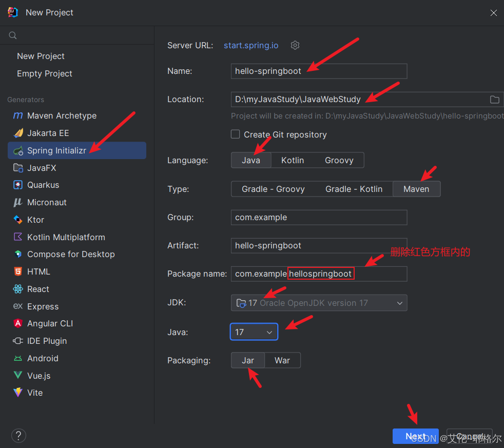Click the Spring Initializr leaf icon
Image resolution: width=504 pixels, height=448 pixels.
point(18,150)
